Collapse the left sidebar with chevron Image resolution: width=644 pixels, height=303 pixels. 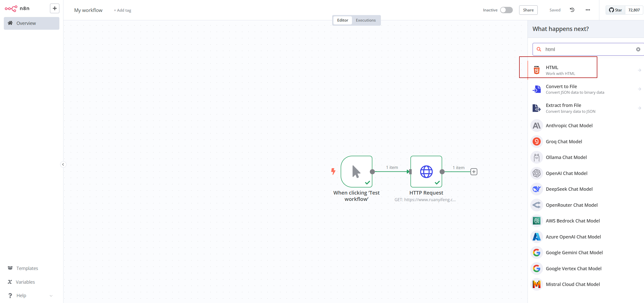pyautogui.click(x=63, y=164)
